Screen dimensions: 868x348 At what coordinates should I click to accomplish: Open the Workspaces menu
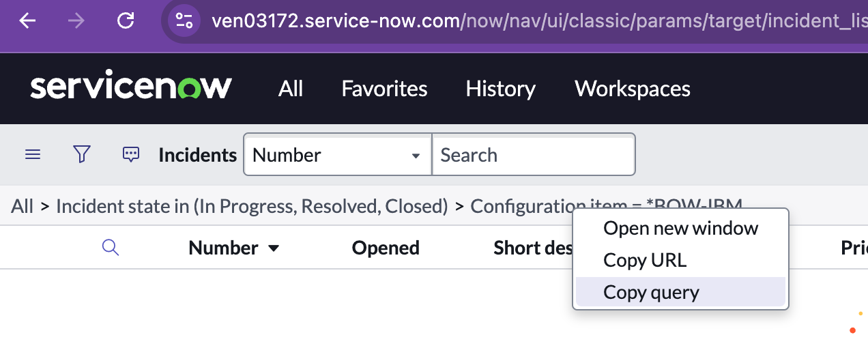[x=633, y=89]
